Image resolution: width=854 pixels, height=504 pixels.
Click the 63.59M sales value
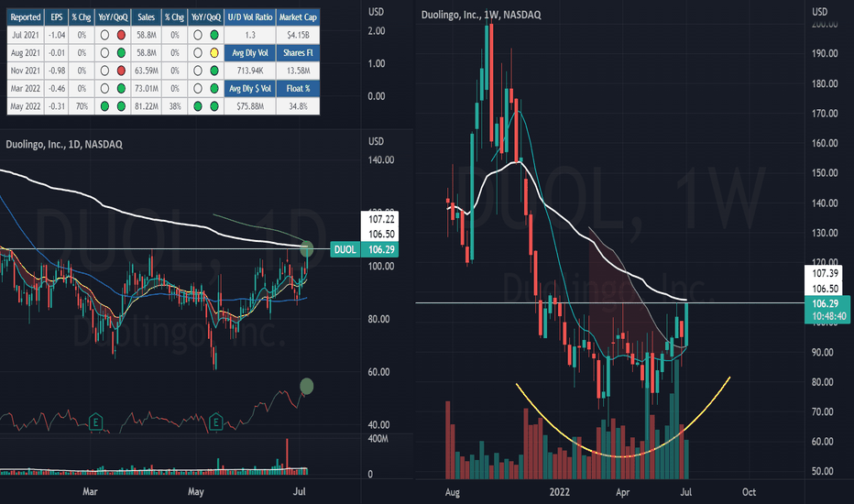(146, 71)
